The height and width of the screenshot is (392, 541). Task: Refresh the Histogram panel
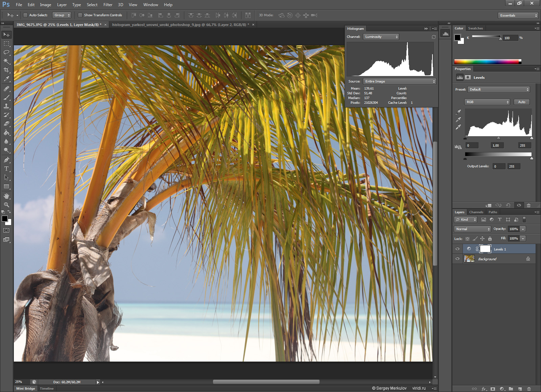point(434,37)
